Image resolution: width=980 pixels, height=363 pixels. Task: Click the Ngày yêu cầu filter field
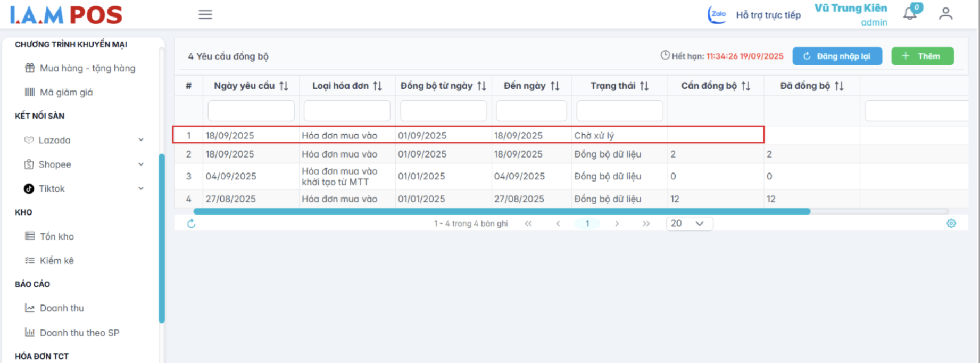[x=251, y=111]
